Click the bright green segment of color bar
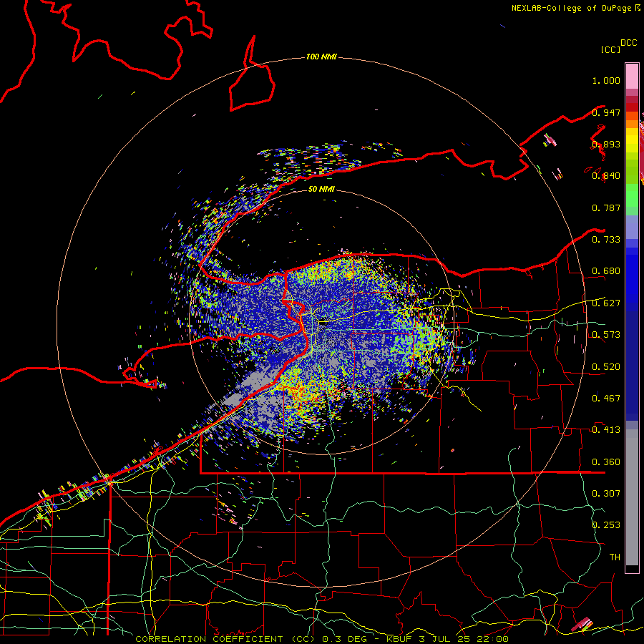Screen dimensions: 644x644 (632, 195)
